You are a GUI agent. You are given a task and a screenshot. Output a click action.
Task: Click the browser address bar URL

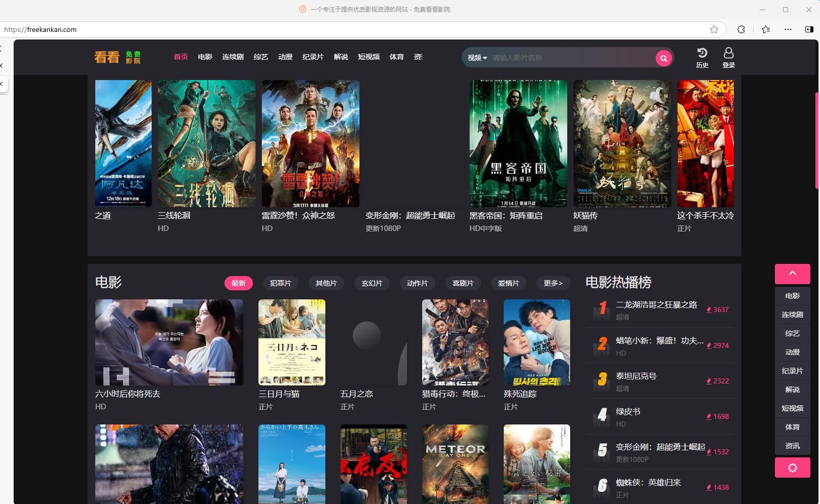tap(40, 29)
